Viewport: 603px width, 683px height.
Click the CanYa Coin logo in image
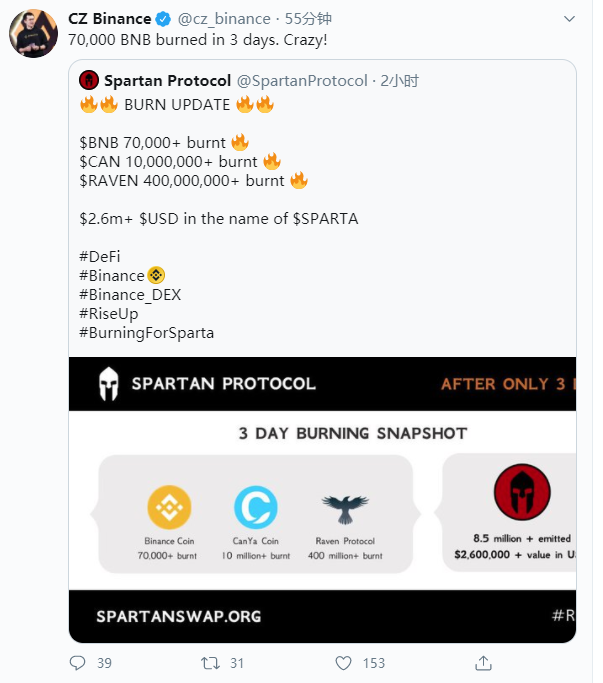255,507
